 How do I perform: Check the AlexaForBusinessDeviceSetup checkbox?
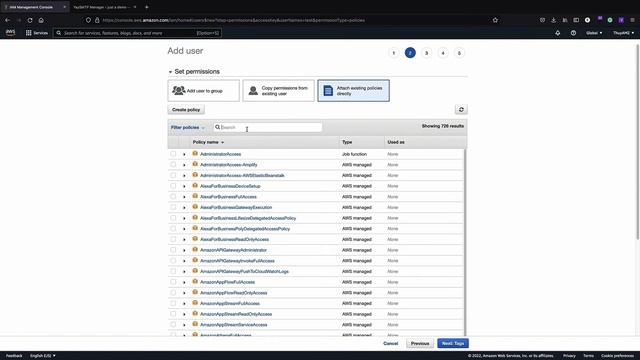coord(173,186)
